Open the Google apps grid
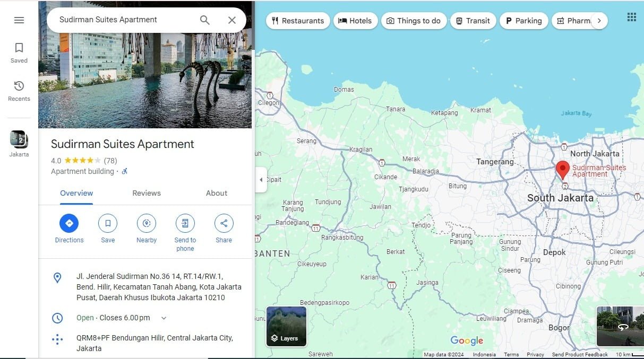The width and height of the screenshot is (644, 359). pyautogui.click(x=631, y=17)
